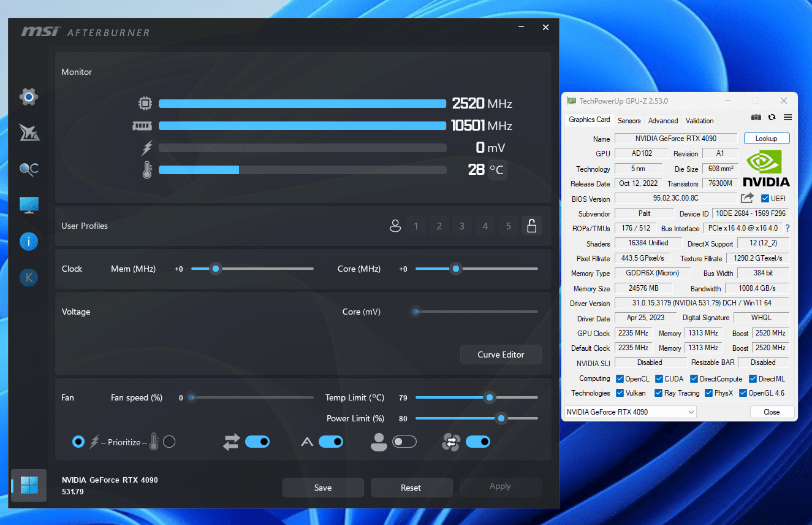Viewport: 812px width, 525px height.
Task: Click the link sync arrows icon
Action: point(232,442)
